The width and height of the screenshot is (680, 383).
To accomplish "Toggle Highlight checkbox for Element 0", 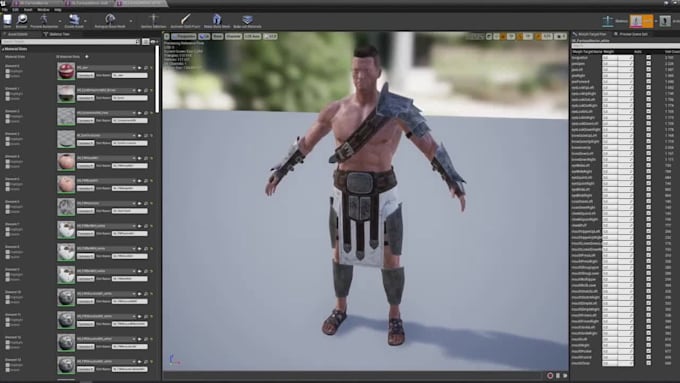I will [8, 71].
